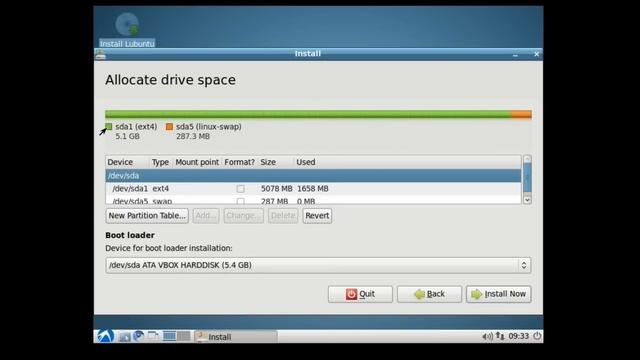The height and width of the screenshot is (360, 640).
Task: Click the New Partition Table button
Action: click(x=147, y=216)
